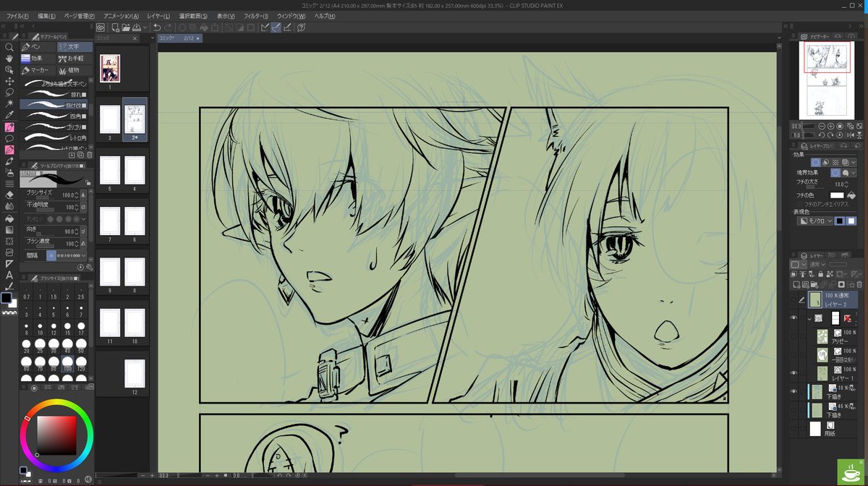Image resolution: width=868 pixels, height=486 pixels.
Task: Select the お手軽 sub tool group
Action: (x=75, y=59)
